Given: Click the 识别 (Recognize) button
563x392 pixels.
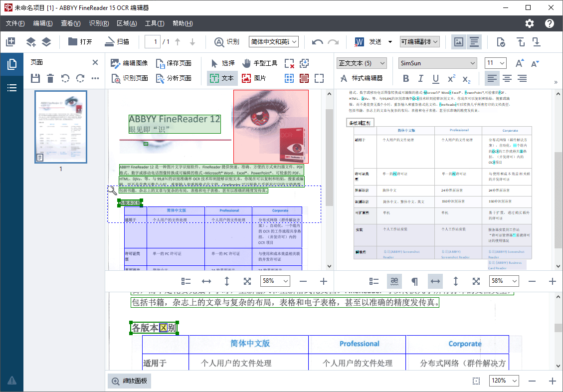Looking at the screenshot, I should click(x=227, y=42).
